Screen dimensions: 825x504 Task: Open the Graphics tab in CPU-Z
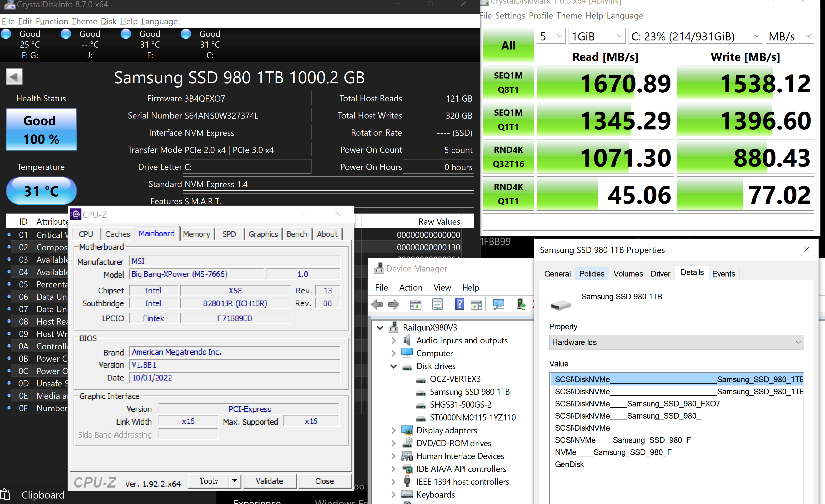(x=263, y=234)
